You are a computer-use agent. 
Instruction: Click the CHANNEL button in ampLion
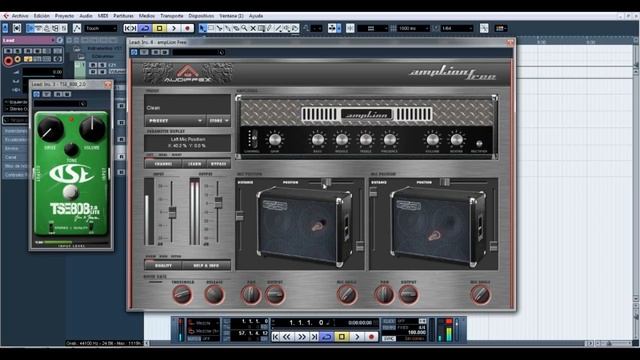(163, 164)
